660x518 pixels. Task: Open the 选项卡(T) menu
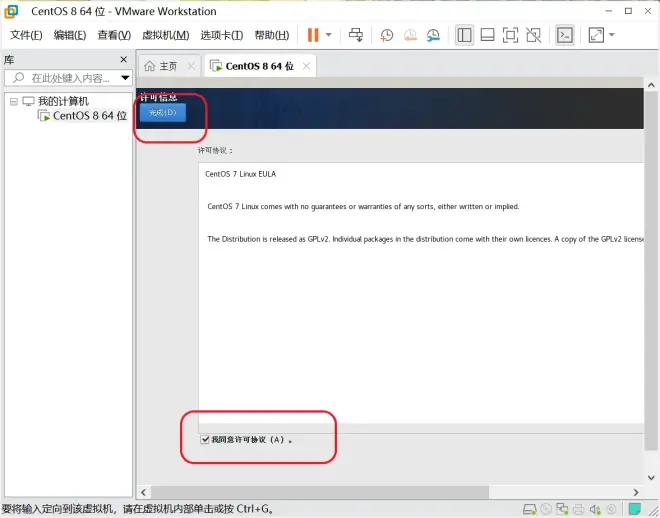222,35
